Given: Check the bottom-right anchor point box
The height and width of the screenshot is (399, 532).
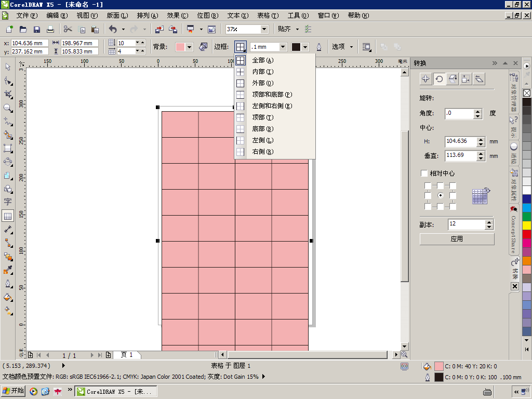Looking at the screenshot, I should (x=453, y=206).
